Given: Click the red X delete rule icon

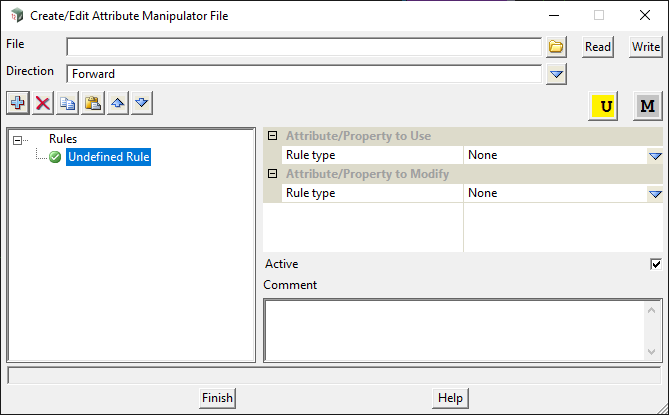Looking at the screenshot, I should (x=43, y=103).
